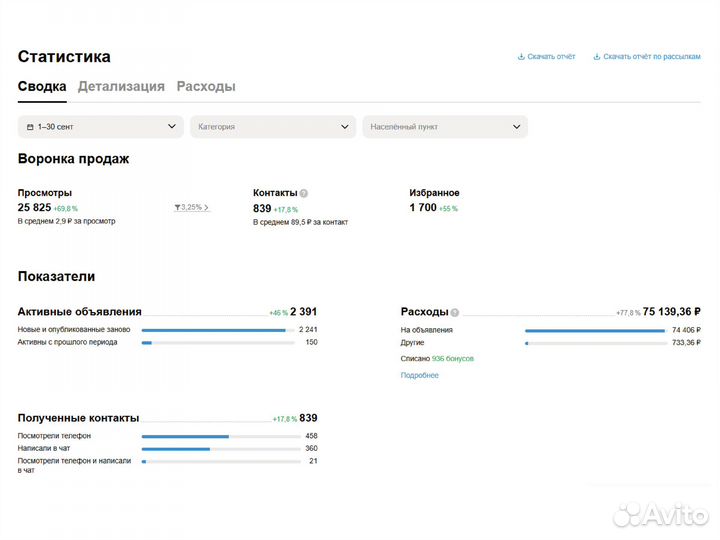Image resolution: width=720 pixels, height=540 pixels.
Task: Open the "Расходы" tab
Action: pyautogui.click(x=206, y=86)
